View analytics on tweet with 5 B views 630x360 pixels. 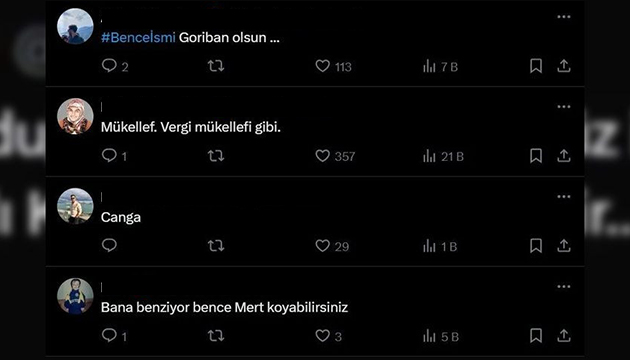(441, 336)
